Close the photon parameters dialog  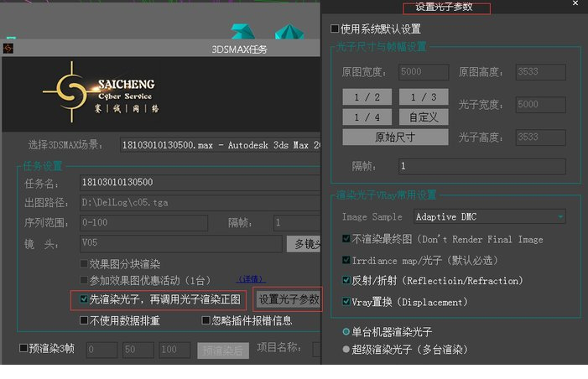(575, 3)
